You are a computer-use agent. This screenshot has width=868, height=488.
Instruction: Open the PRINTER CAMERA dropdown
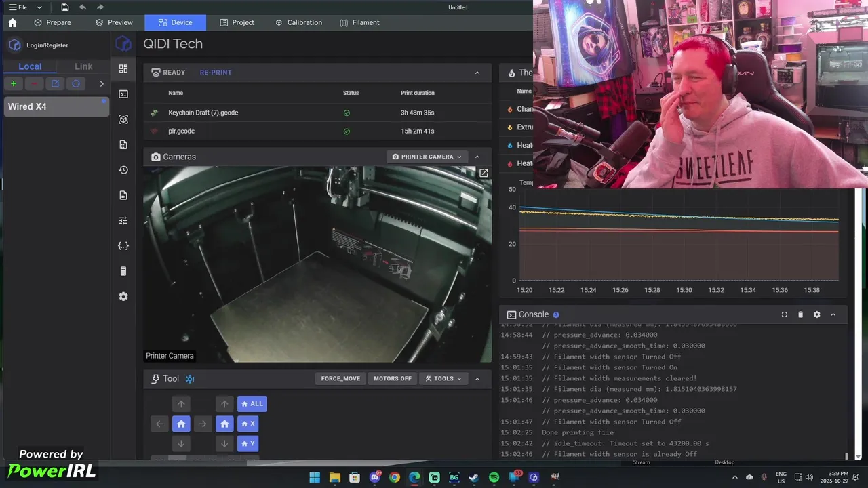(x=427, y=157)
